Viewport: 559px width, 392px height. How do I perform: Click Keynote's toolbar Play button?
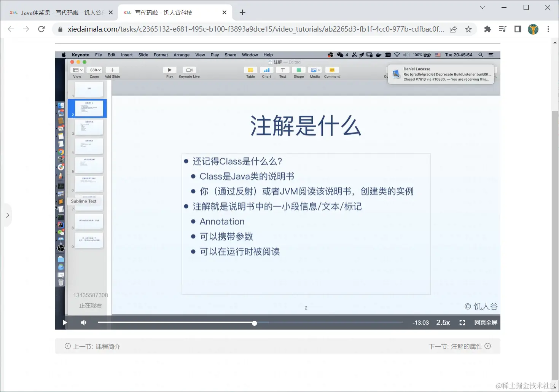pyautogui.click(x=170, y=70)
